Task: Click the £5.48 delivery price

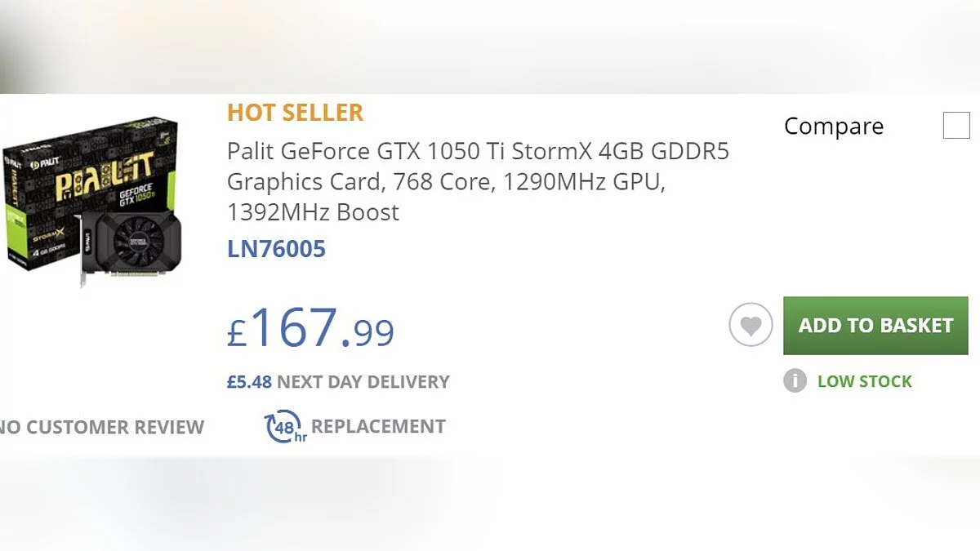Action: 249,381
